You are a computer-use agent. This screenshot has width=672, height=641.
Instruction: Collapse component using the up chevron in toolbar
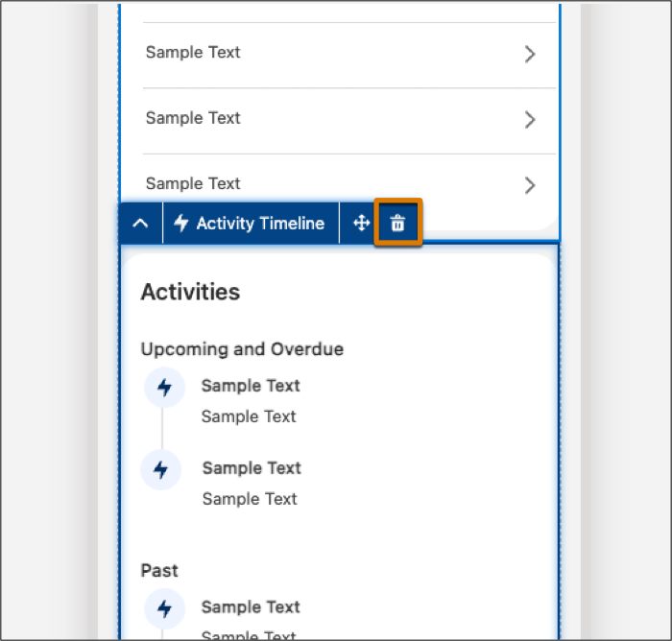[x=140, y=223]
